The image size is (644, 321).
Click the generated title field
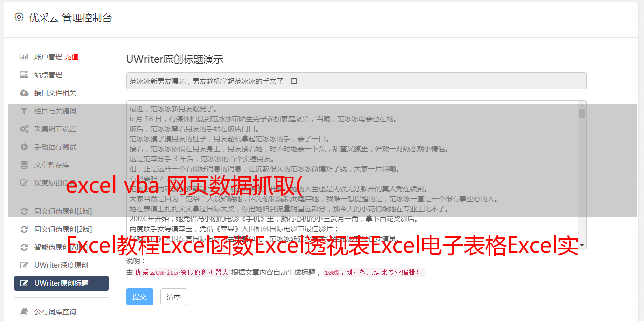(356, 81)
